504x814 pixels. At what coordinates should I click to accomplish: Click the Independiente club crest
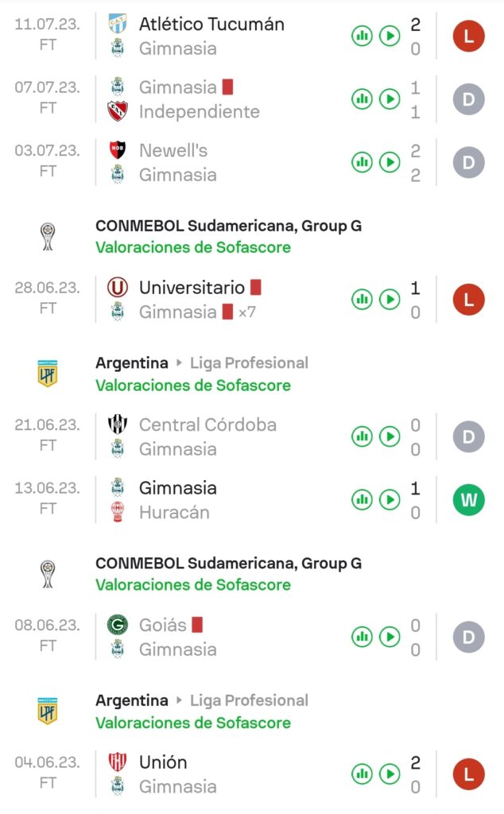(118, 111)
